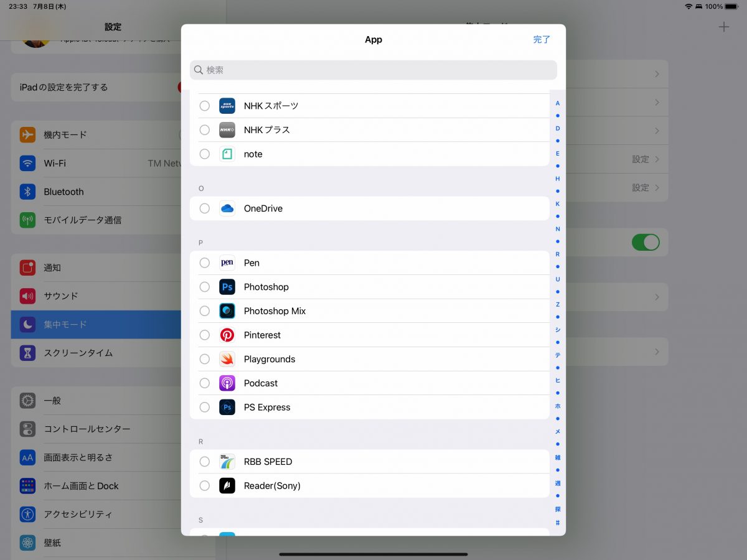Tap the OneDrive cloud icon
Screen dimensions: 747x560
[227, 208]
